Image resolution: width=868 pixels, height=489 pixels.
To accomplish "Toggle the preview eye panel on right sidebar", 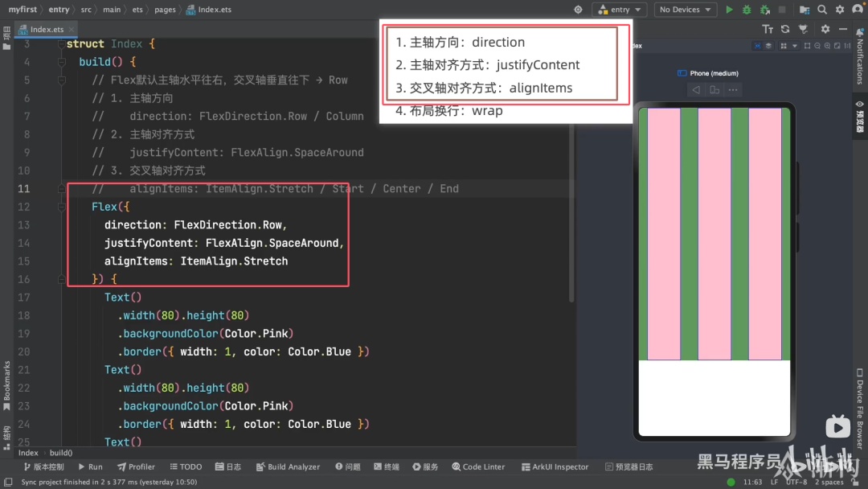I will 860,117.
